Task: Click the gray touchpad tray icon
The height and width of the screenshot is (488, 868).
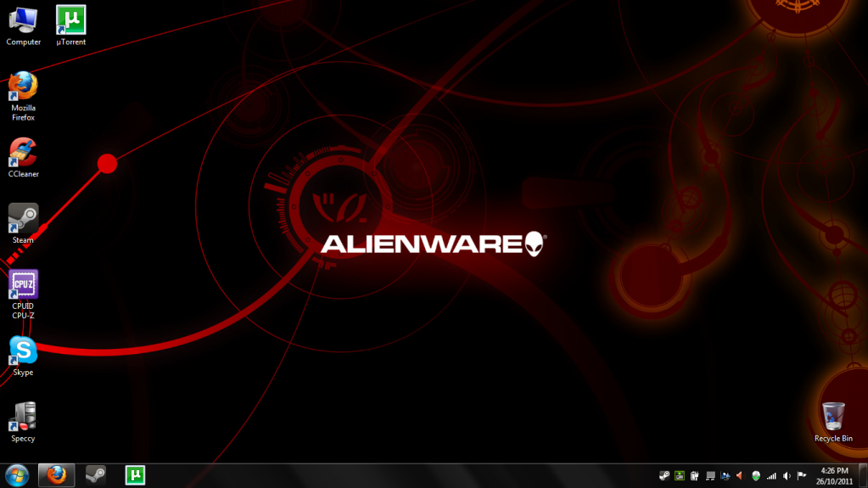Action: (x=710, y=476)
